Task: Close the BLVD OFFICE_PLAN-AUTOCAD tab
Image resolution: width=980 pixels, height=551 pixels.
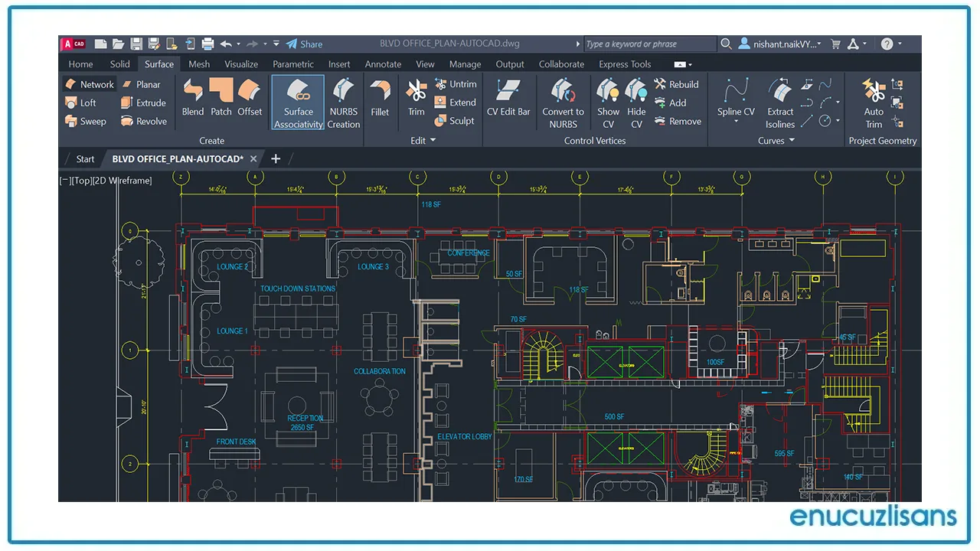Action: [x=254, y=159]
